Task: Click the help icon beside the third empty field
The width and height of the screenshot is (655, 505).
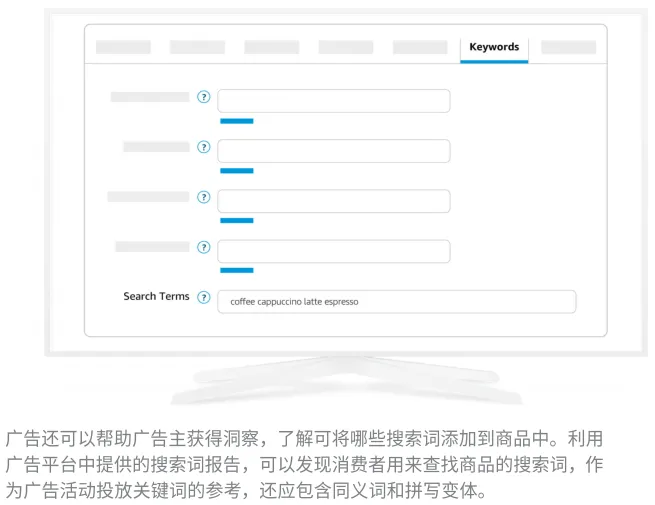Action: point(203,197)
